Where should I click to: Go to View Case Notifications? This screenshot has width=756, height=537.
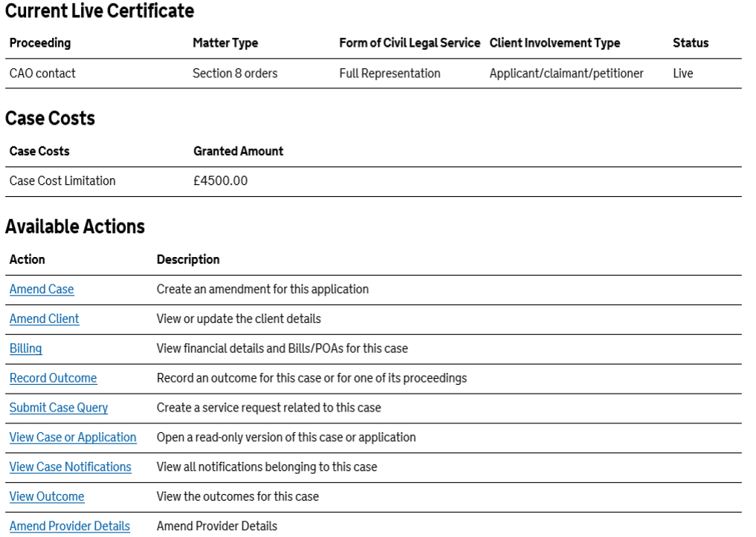pos(70,467)
